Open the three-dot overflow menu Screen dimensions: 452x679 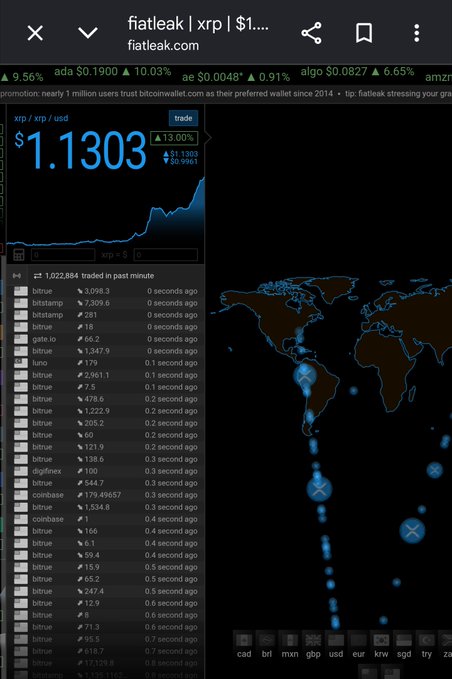coord(416,33)
